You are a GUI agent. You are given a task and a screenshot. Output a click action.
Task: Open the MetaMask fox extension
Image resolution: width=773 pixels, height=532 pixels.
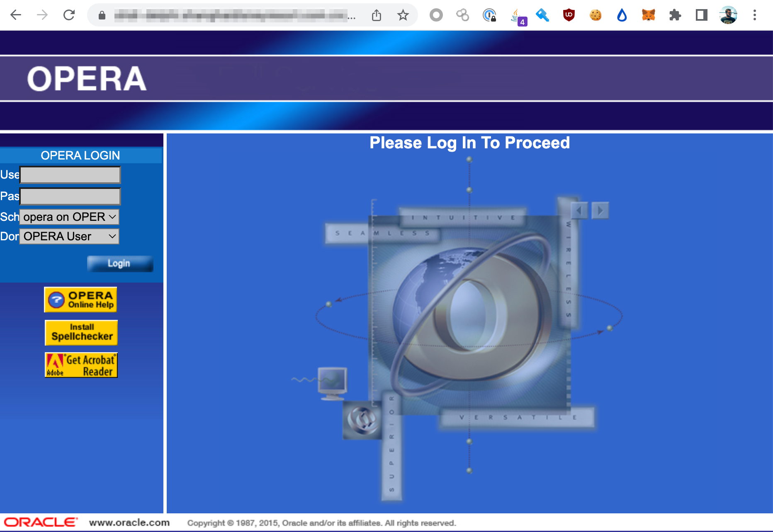(649, 15)
